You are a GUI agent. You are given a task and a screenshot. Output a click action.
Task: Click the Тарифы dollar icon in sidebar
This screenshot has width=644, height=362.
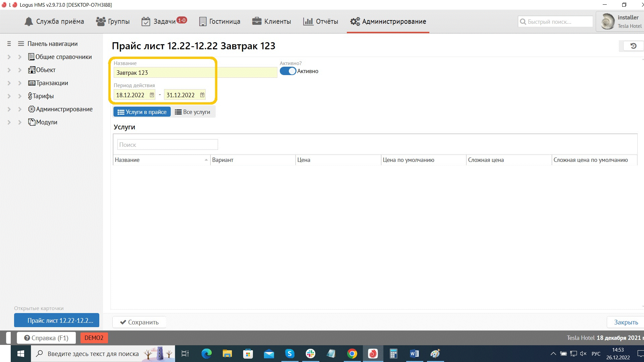click(x=30, y=96)
